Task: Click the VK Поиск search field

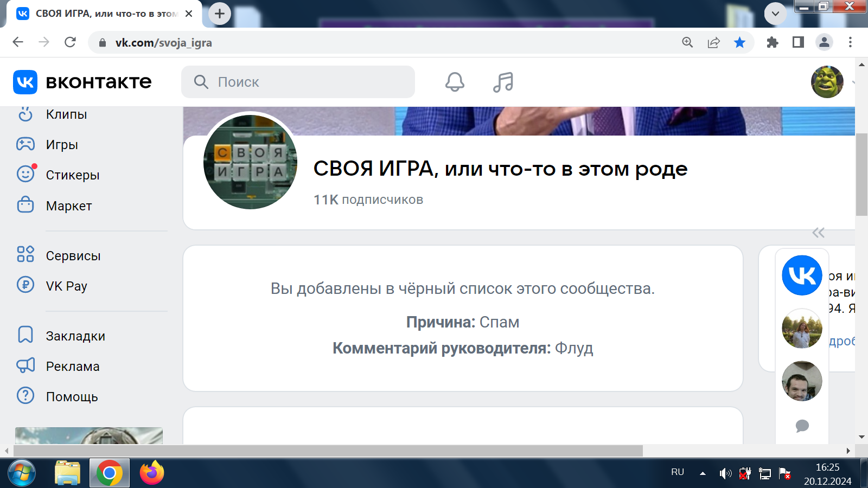Action: click(298, 82)
